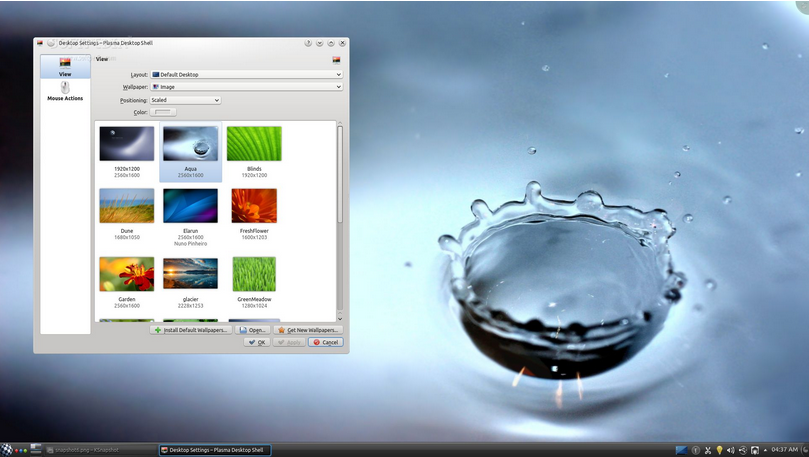The image size is (809, 457).
Task: Open the Layout dropdown showing Default Desktop
Action: click(247, 74)
